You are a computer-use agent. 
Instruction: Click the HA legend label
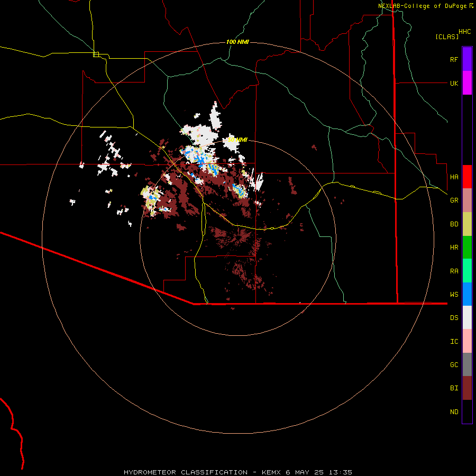tap(454, 177)
